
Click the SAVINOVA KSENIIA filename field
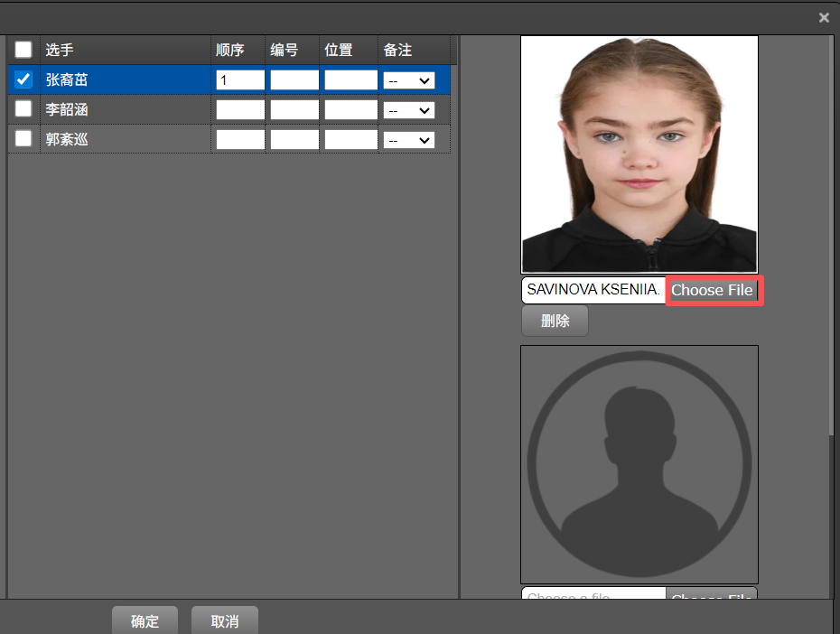pos(592,290)
